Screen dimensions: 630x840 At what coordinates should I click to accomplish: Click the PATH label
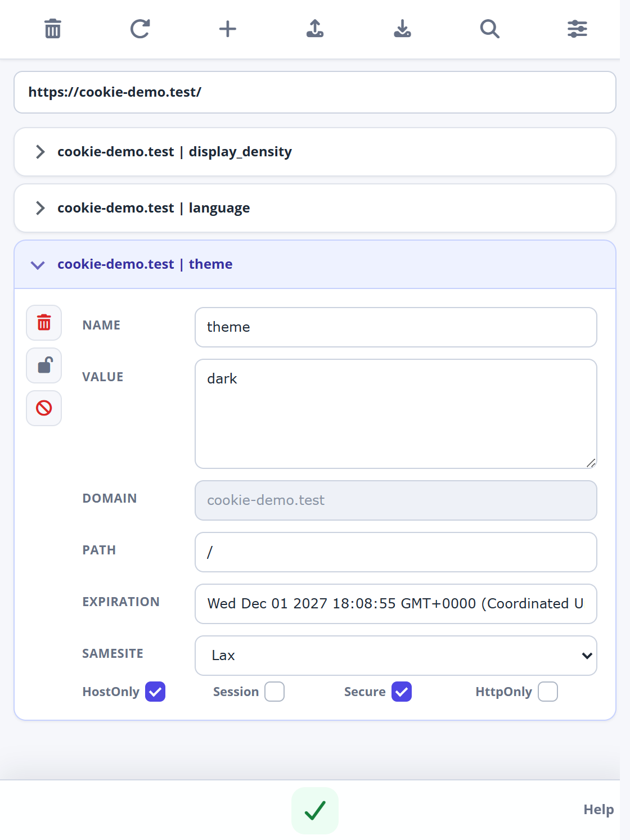99,550
